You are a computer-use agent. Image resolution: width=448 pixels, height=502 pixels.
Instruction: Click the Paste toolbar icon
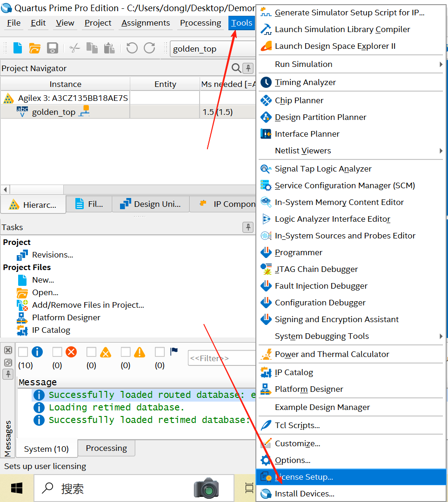click(x=109, y=48)
